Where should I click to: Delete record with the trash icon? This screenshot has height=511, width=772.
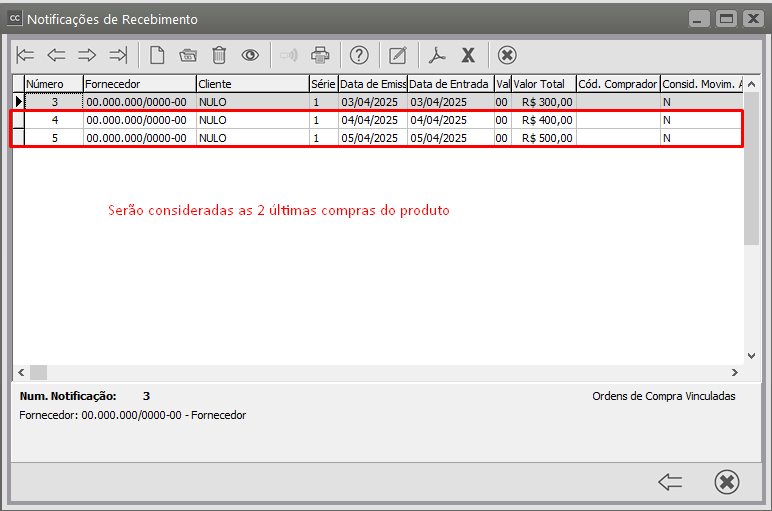pyautogui.click(x=219, y=55)
